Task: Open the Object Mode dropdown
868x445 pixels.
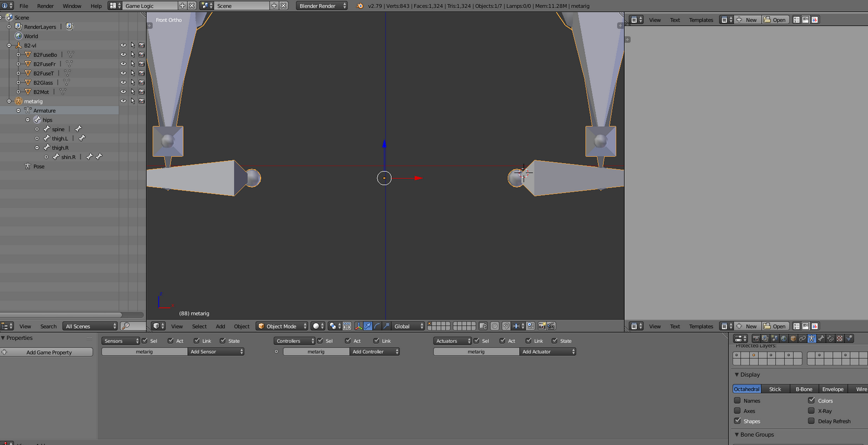Action: tap(282, 326)
